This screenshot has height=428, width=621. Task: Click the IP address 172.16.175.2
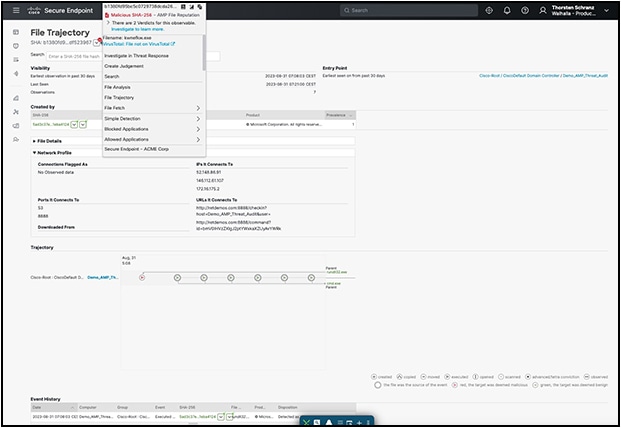tap(208, 189)
